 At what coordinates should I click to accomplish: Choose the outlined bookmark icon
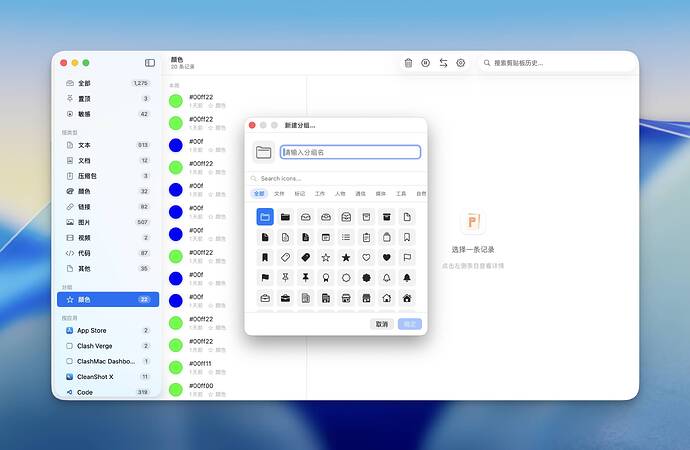coord(407,237)
